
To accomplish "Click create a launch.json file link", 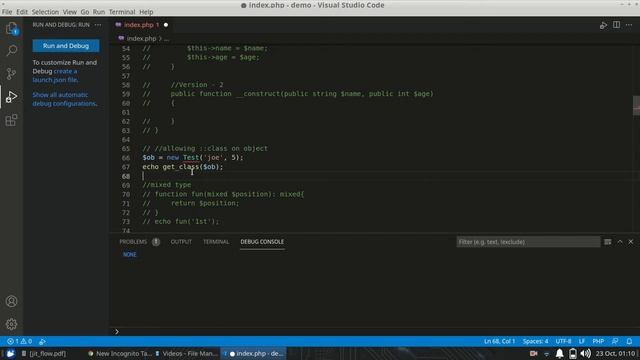I will [55, 76].
